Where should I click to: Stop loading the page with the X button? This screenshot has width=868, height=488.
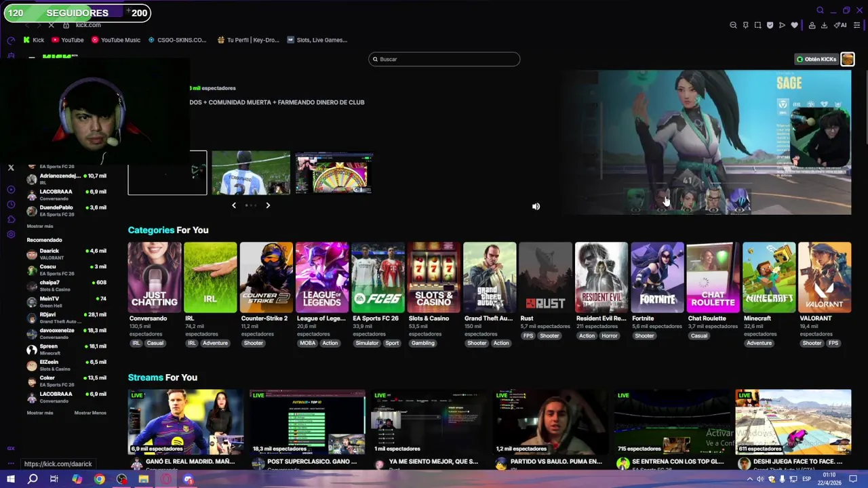[51, 25]
